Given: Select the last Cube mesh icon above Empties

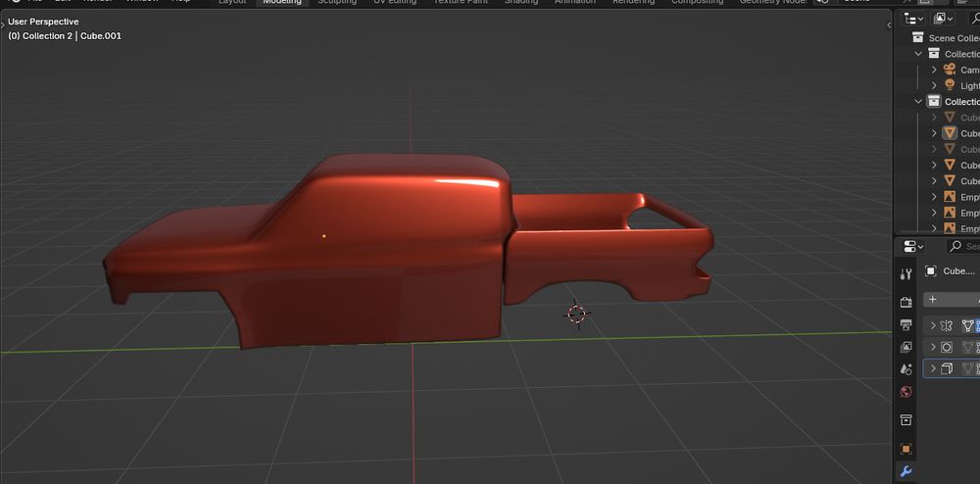Looking at the screenshot, I should (x=950, y=181).
